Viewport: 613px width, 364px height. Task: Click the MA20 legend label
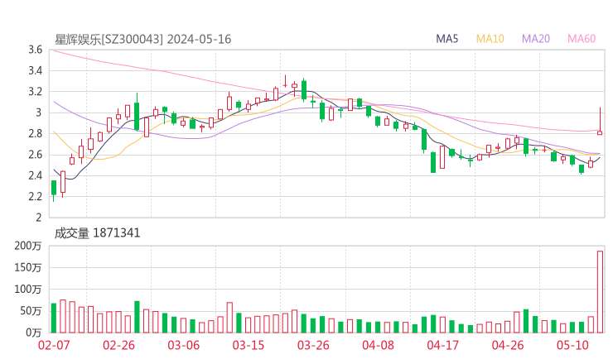(x=536, y=39)
